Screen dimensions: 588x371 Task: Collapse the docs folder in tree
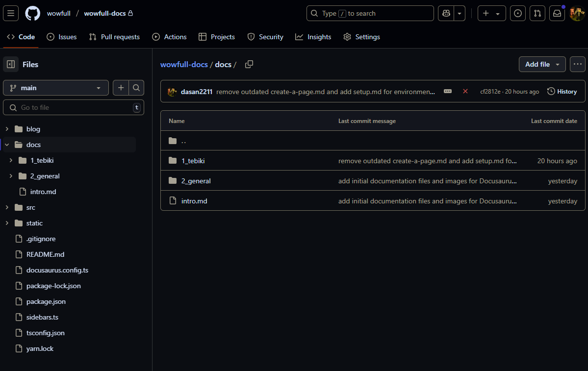click(x=7, y=145)
